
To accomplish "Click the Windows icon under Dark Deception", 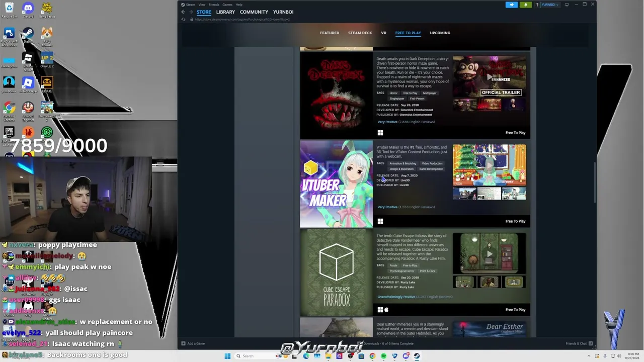I will 380,133.
